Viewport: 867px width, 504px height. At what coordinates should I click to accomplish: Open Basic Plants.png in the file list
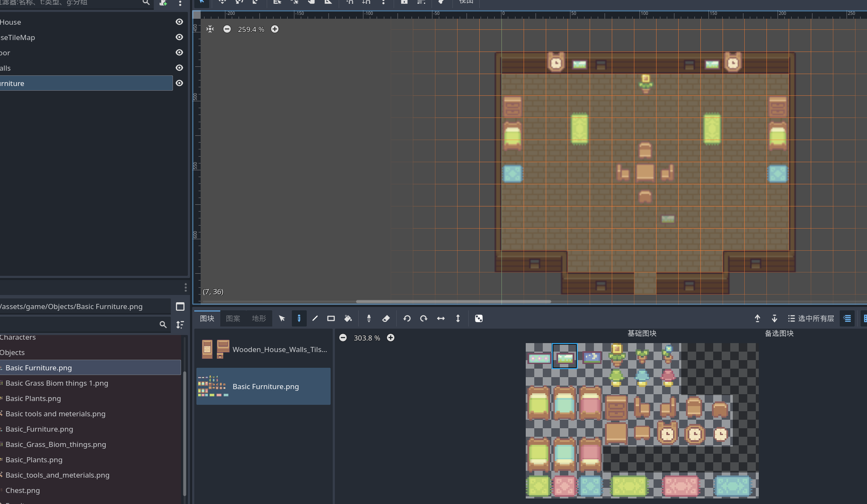point(33,398)
